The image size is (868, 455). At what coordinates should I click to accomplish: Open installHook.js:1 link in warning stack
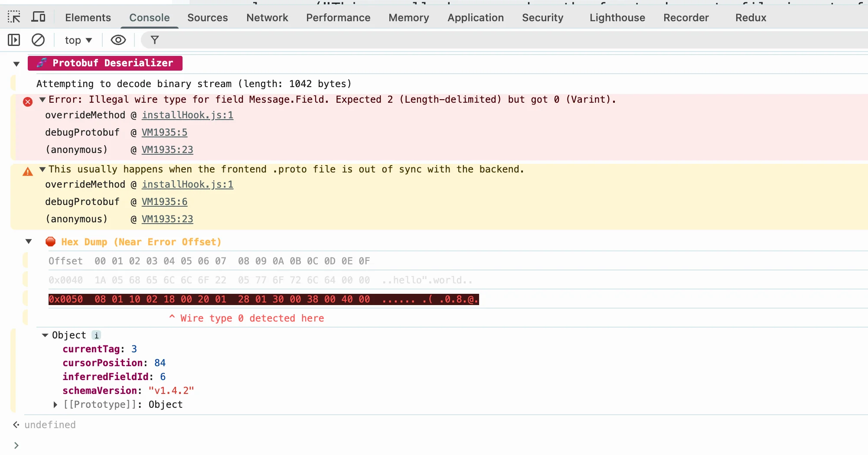187,185
